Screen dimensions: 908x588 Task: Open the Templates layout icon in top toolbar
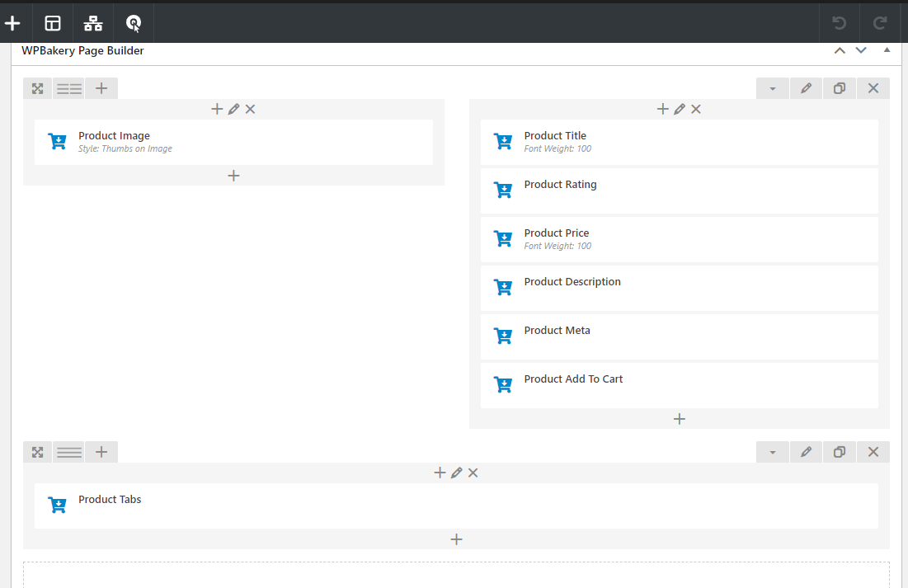coord(53,23)
